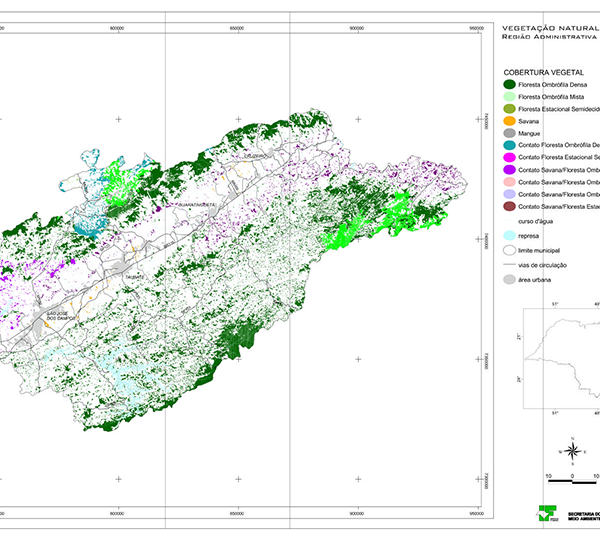Image resolution: width=600 pixels, height=541 pixels.
Task: Click the vias de circulação line symbol
Action: click(509, 265)
